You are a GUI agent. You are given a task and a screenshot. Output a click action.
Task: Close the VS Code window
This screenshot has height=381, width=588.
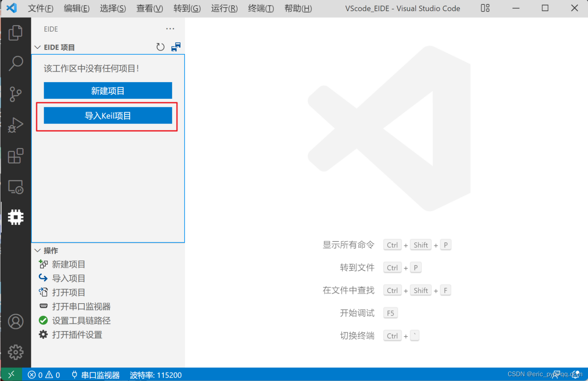click(x=574, y=8)
